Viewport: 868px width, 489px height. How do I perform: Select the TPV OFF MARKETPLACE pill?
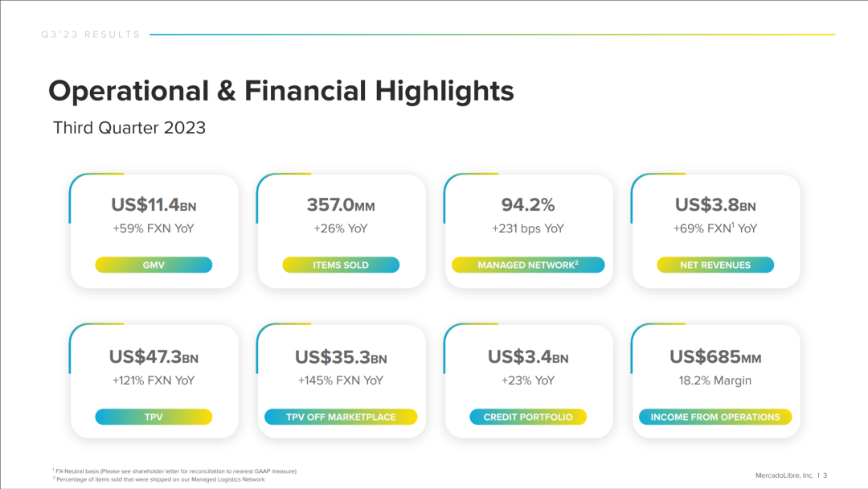click(341, 417)
